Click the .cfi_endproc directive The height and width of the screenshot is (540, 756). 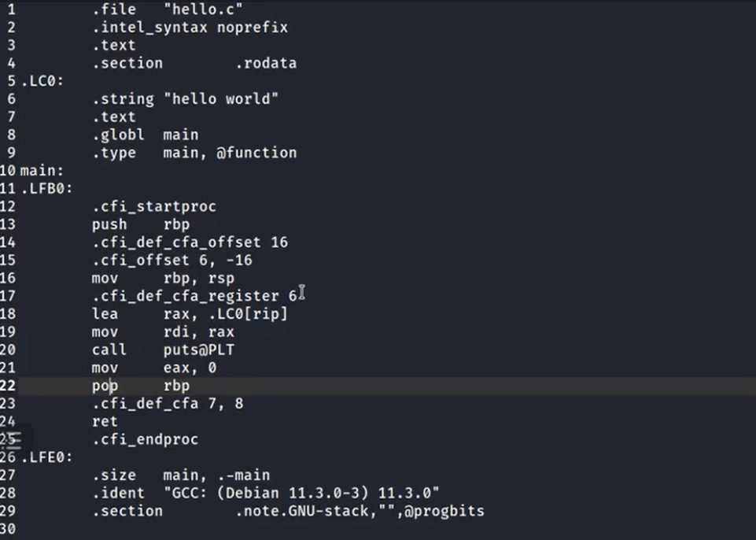[x=145, y=439]
